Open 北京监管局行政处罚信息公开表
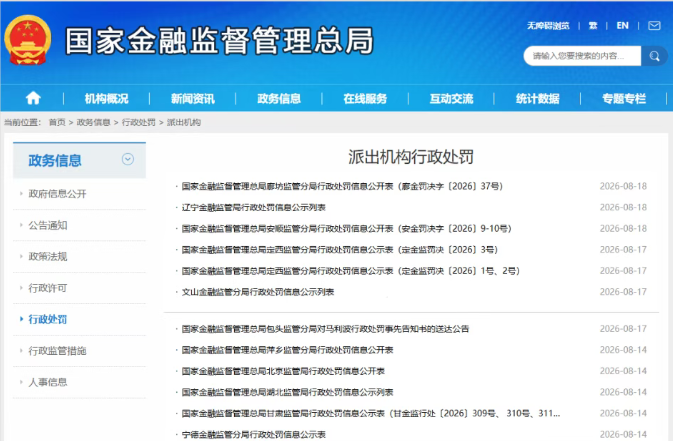The image size is (673, 441). (283, 371)
